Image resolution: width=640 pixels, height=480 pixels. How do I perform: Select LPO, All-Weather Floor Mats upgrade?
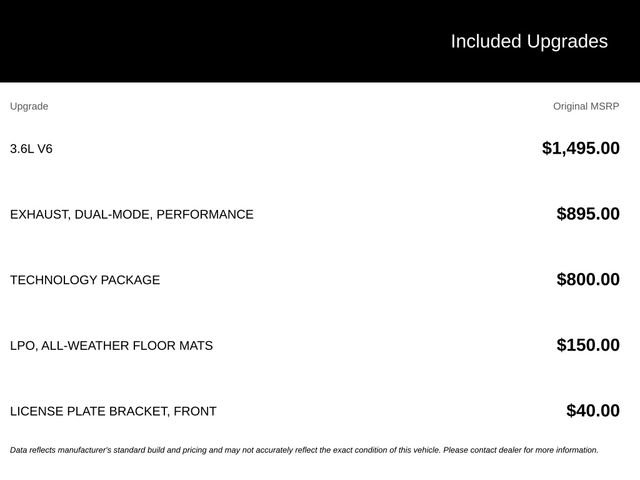click(x=111, y=346)
